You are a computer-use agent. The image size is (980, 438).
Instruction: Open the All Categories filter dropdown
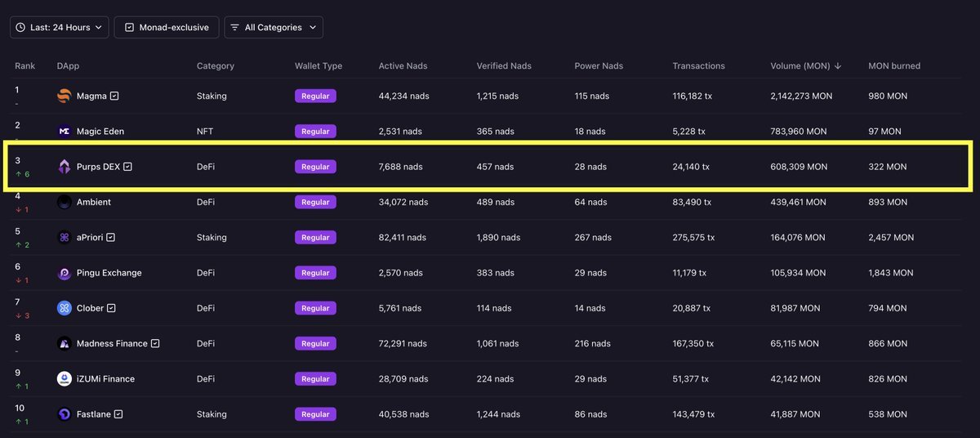(274, 27)
